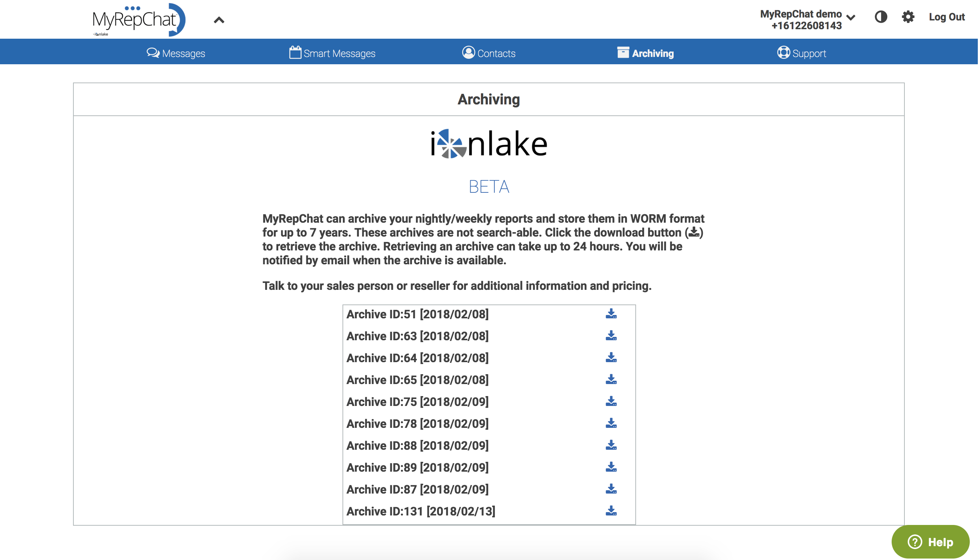Click the BETA label text
Screen dimensions: 980x560
coord(489,187)
